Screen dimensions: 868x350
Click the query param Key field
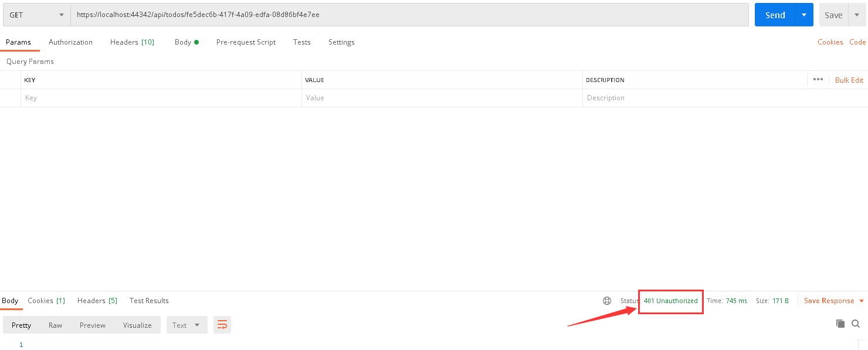tap(161, 98)
